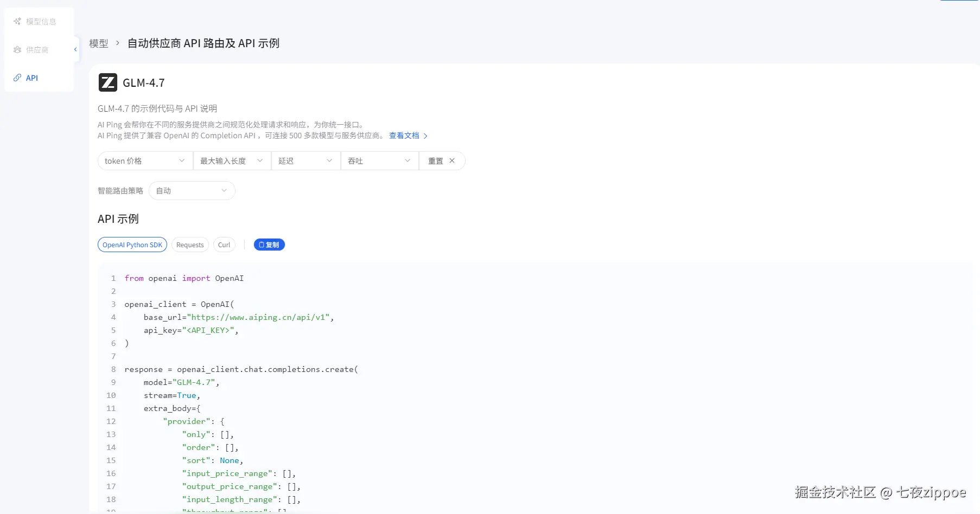Expand the token 价格 filter dropdown

pos(145,161)
